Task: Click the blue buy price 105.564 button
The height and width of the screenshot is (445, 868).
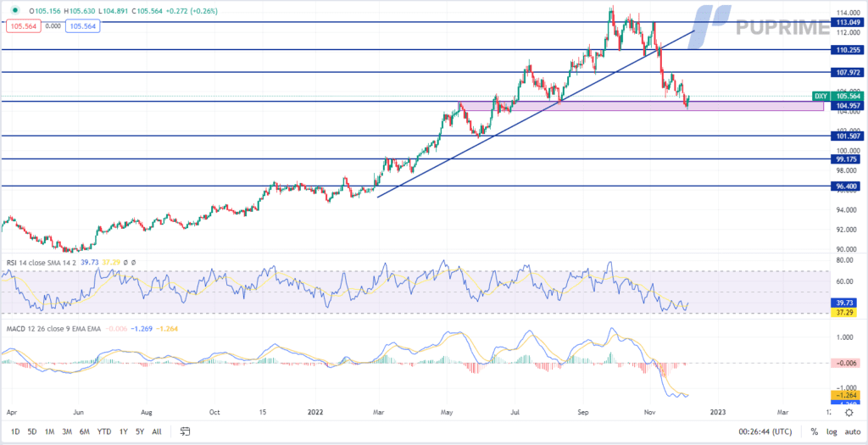Action: [82, 25]
